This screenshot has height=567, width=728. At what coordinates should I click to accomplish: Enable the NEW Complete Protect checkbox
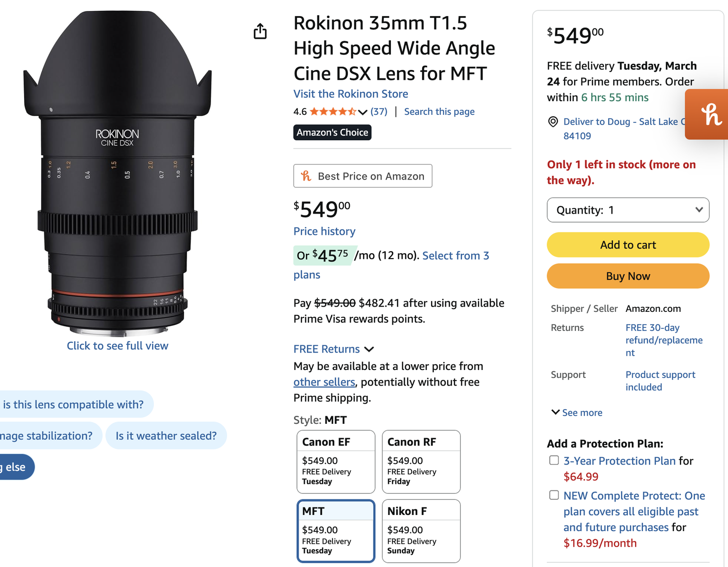[x=554, y=495]
